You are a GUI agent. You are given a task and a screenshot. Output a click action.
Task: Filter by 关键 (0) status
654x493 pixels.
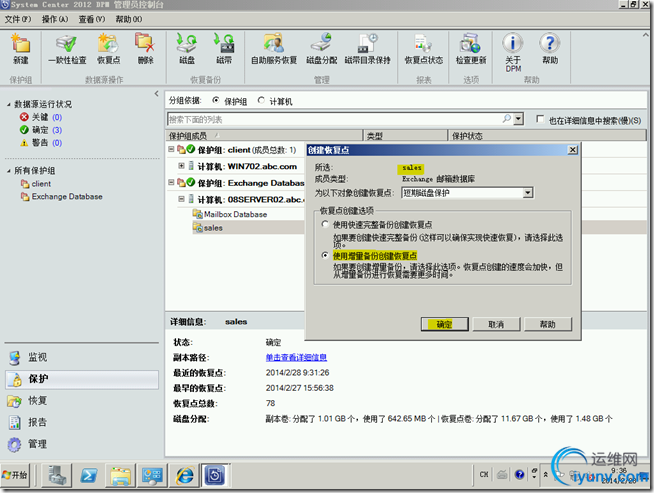(x=41, y=117)
